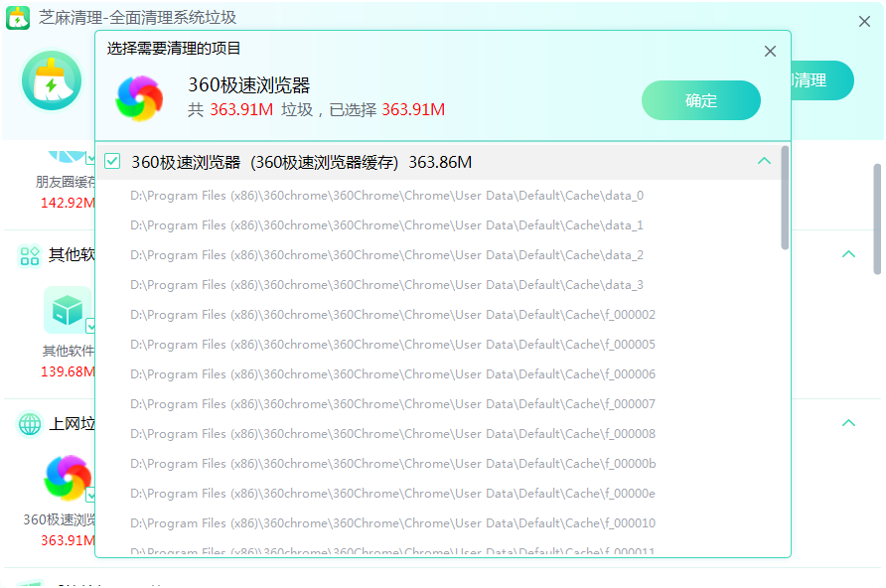
Task: Click the grid icon for 其他软件 section
Action: (x=30, y=255)
